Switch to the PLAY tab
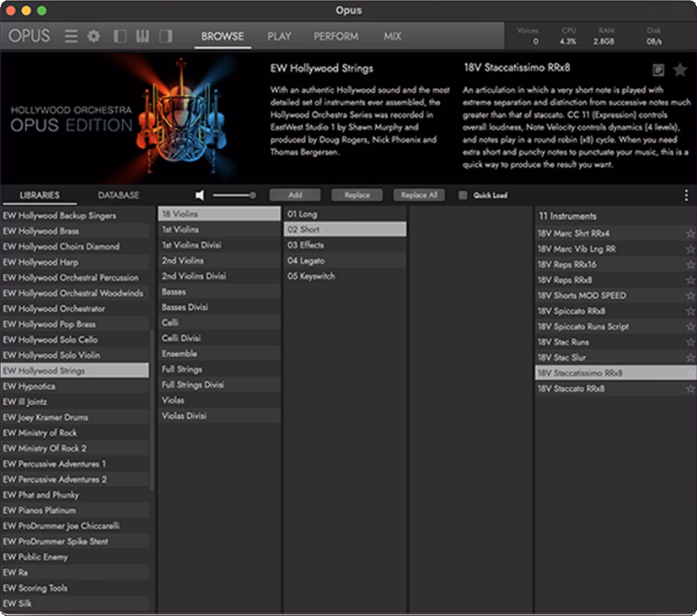The height and width of the screenshot is (616, 697). [x=279, y=36]
